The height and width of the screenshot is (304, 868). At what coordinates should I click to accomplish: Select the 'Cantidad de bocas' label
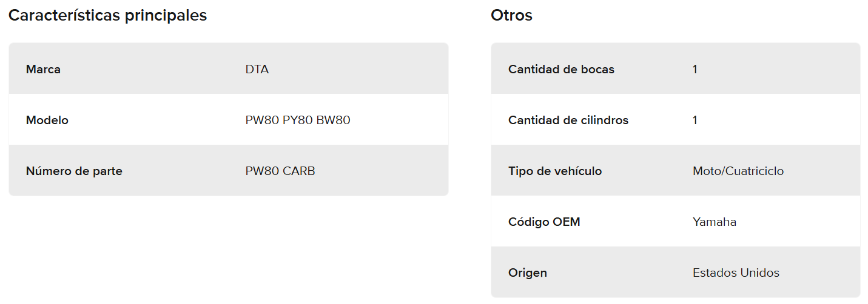tap(561, 69)
